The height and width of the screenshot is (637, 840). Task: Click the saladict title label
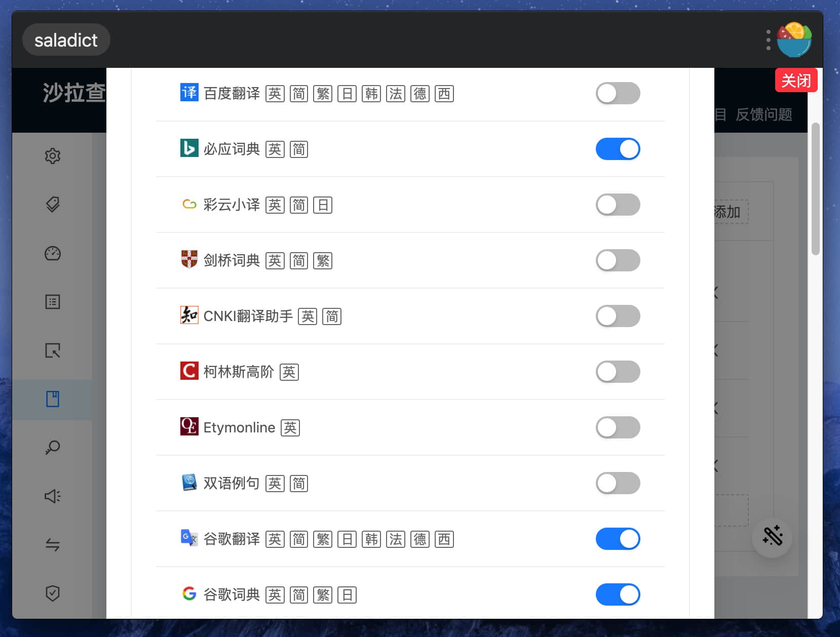[66, 40]
